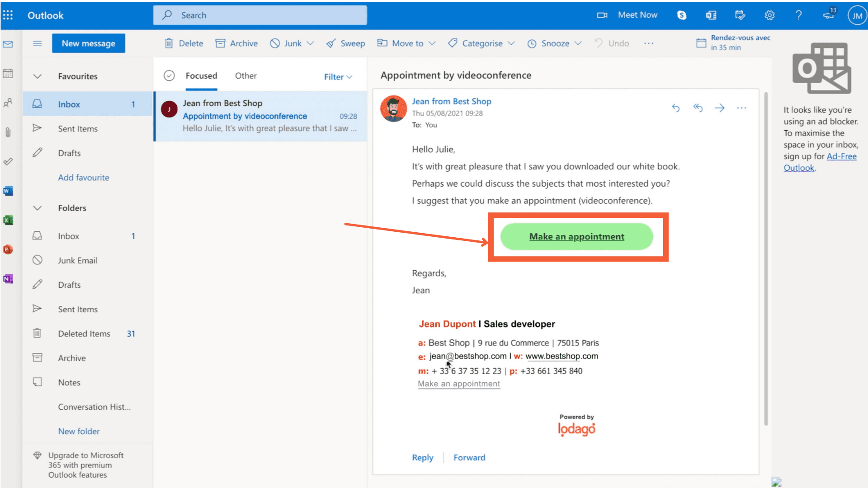Collapse the Favourites section

38,76
